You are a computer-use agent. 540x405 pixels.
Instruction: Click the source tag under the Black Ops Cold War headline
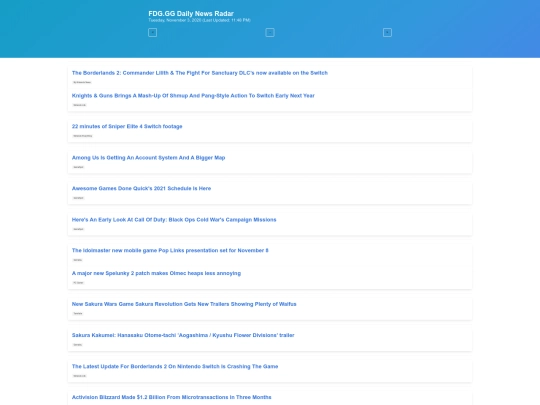[79, 229]
